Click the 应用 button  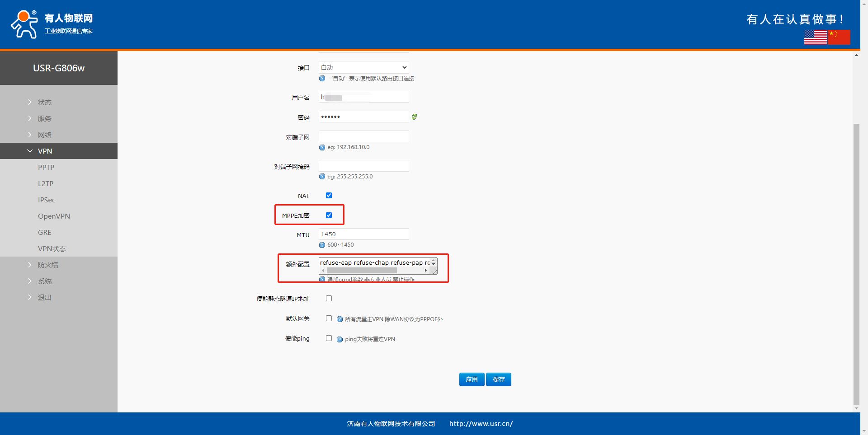(x=472, y=379)
